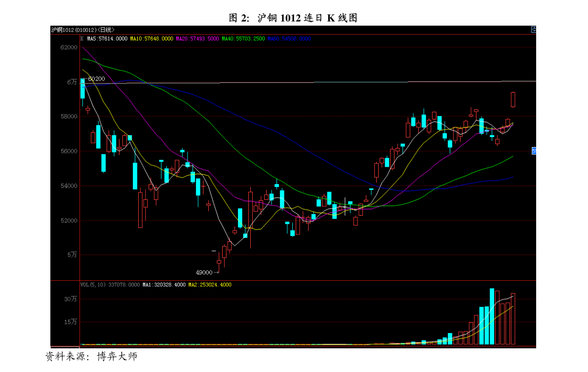The width and height of the screenshot is (588, 372).
Task: Click the MA1 volume average label
Action: click(x=164, y=285)
